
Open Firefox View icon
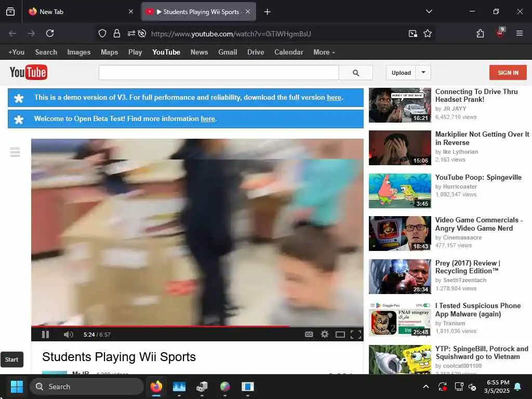tap(10, 11)
